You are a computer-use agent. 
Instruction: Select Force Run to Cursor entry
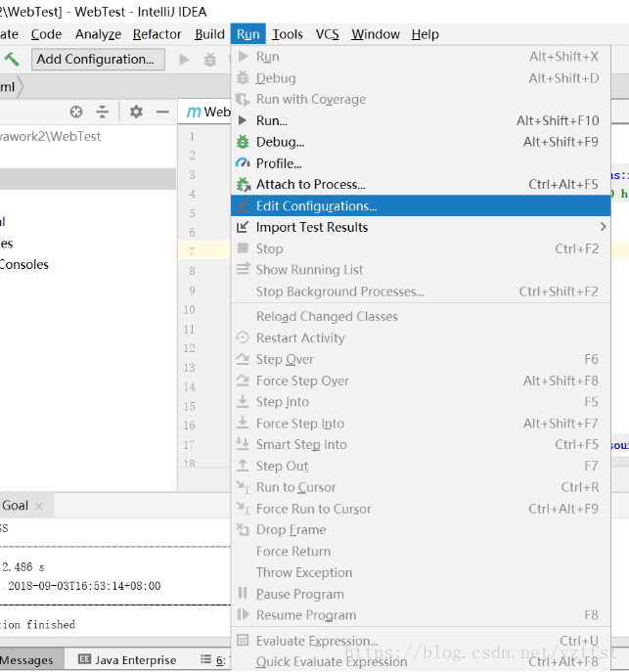click(x=421, y=509)
